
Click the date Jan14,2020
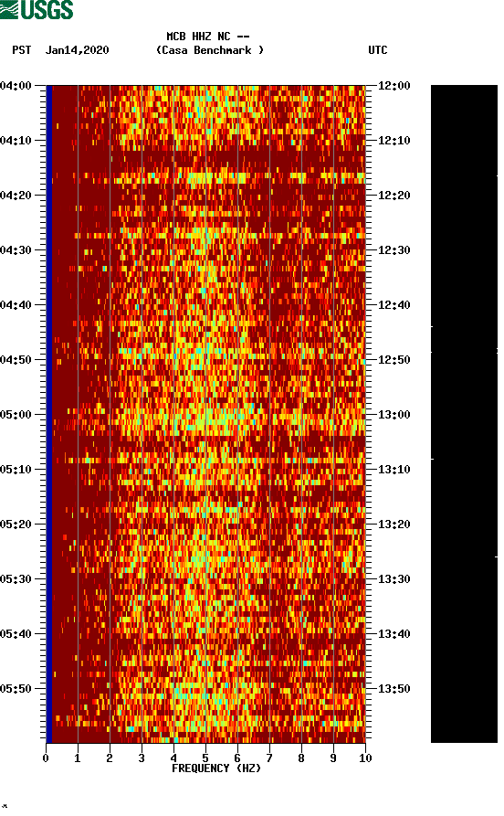(77, 50)
